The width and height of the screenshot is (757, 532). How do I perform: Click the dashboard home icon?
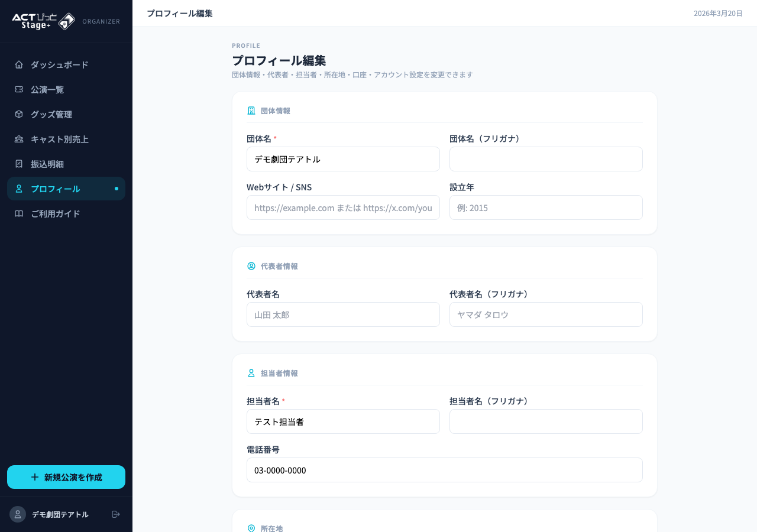(19, 64)
